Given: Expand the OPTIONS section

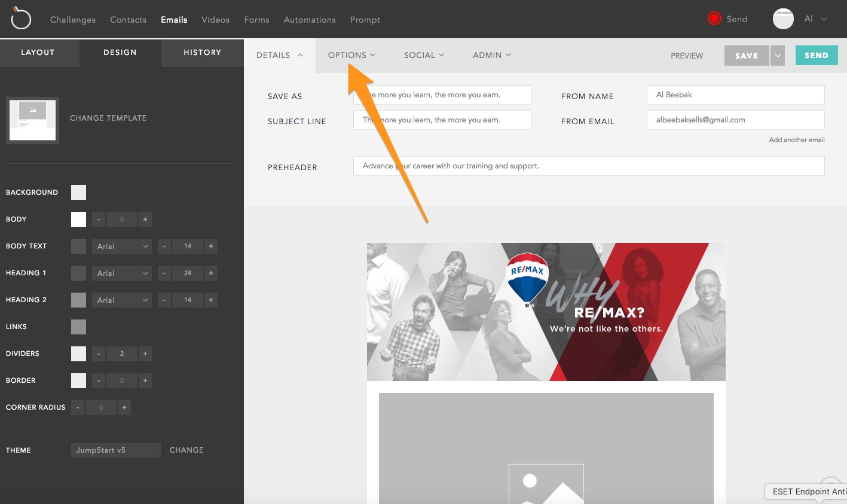Looking at the screenshot, I should (x=351, y=55).
